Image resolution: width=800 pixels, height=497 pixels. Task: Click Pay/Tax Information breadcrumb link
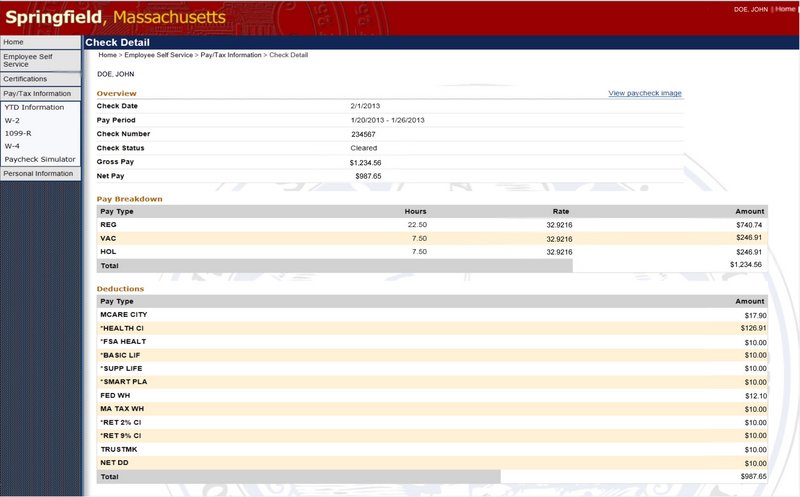click(231, 55)
